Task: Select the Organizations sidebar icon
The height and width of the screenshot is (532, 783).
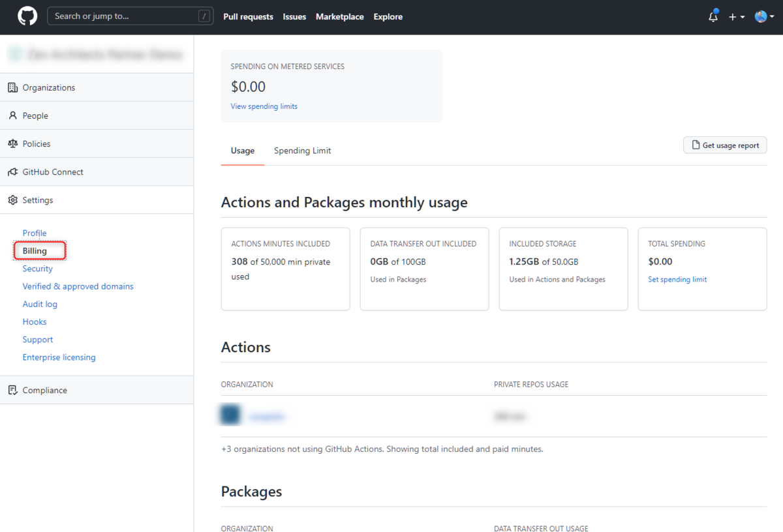Action: point(12,87)
